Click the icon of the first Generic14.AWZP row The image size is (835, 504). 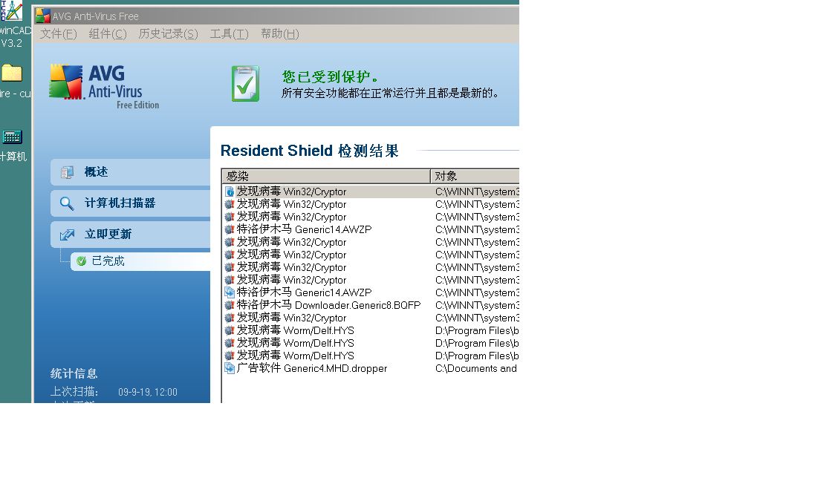point(230,229)
